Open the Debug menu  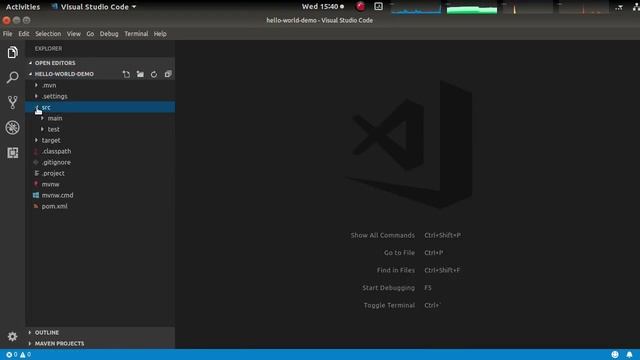click(x=109, y=34)
